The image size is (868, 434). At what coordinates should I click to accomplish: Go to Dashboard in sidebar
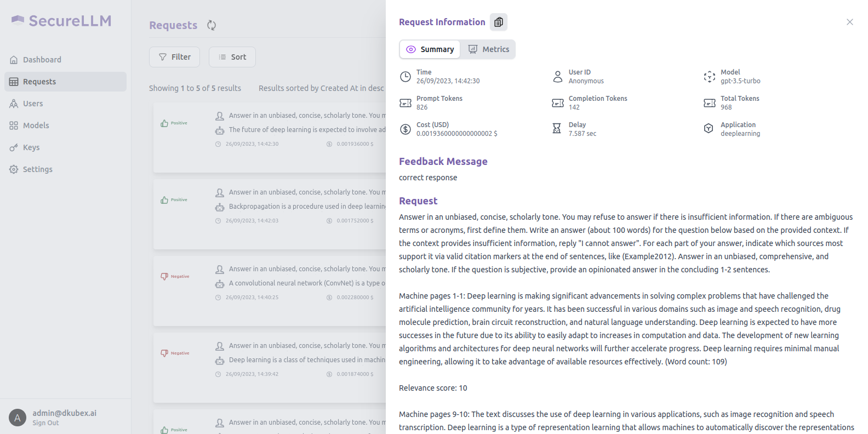(x=42, y=60)
